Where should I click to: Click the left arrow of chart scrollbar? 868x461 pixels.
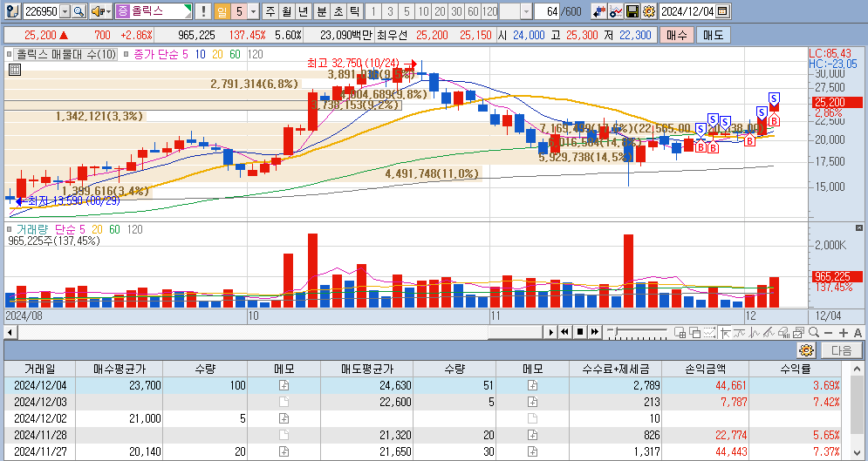tap(10, 332)
